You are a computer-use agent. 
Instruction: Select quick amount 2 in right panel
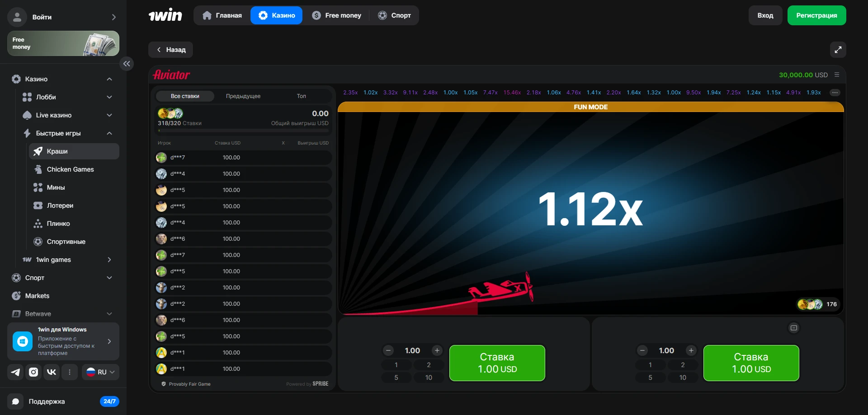(x=683, y=365)
